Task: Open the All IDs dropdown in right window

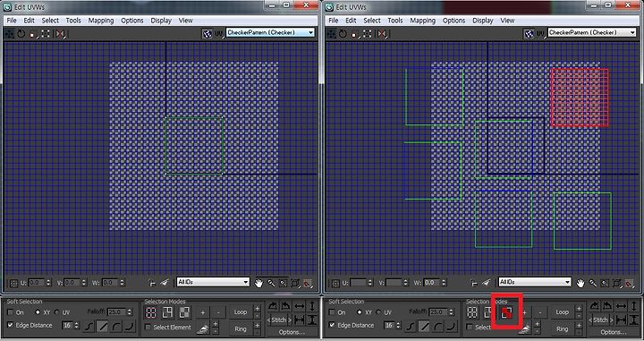Action: (534, 282)
